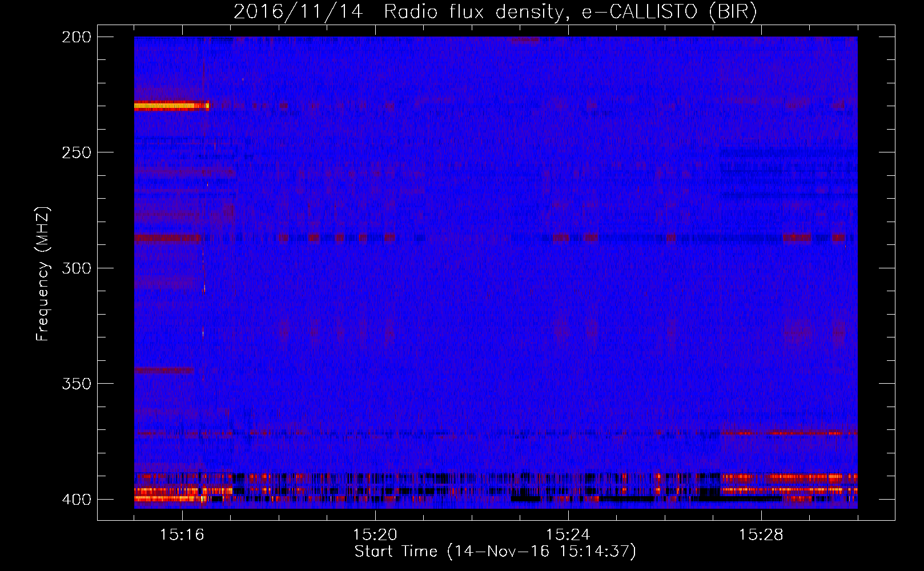Click the 200 frequency tick label
Screen dimensions: 924x571
pos(76,37)
